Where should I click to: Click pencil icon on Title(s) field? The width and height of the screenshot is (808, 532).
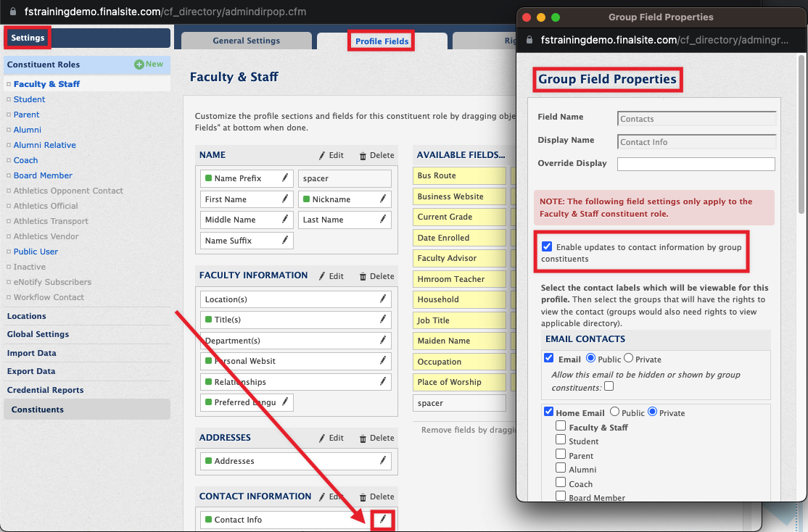(x=383, y=320)
